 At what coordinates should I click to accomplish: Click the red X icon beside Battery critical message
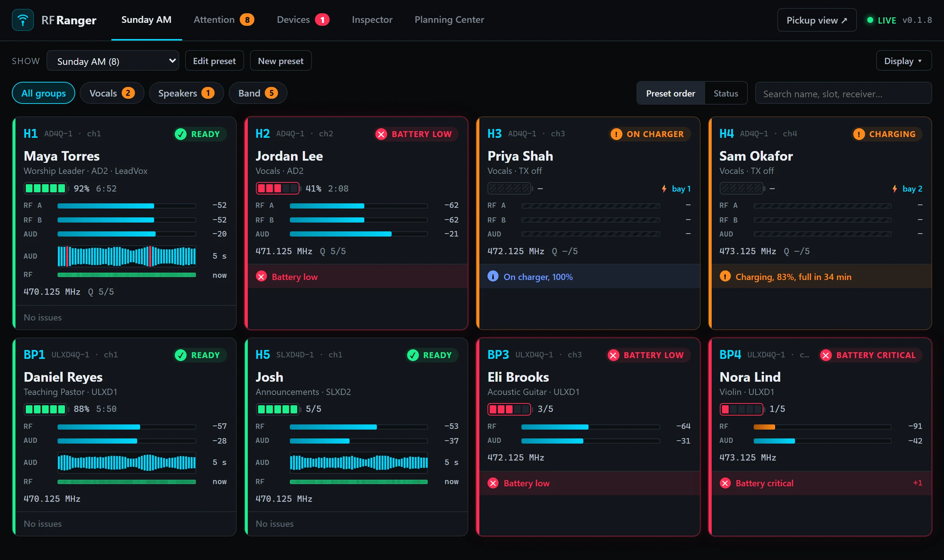pyautogui.click(x=725, y=483)
